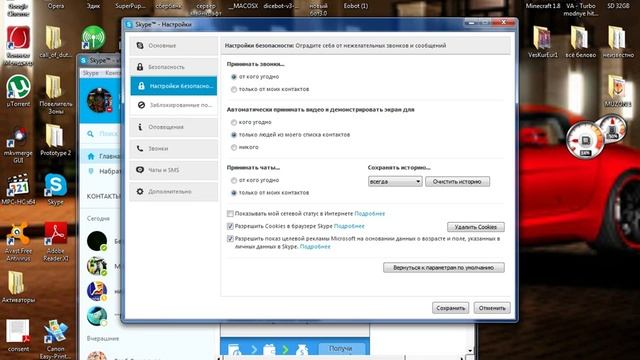Accept calls 'только от моих контактов'
This screenshot has width=640, height=360.
point(234,89)
